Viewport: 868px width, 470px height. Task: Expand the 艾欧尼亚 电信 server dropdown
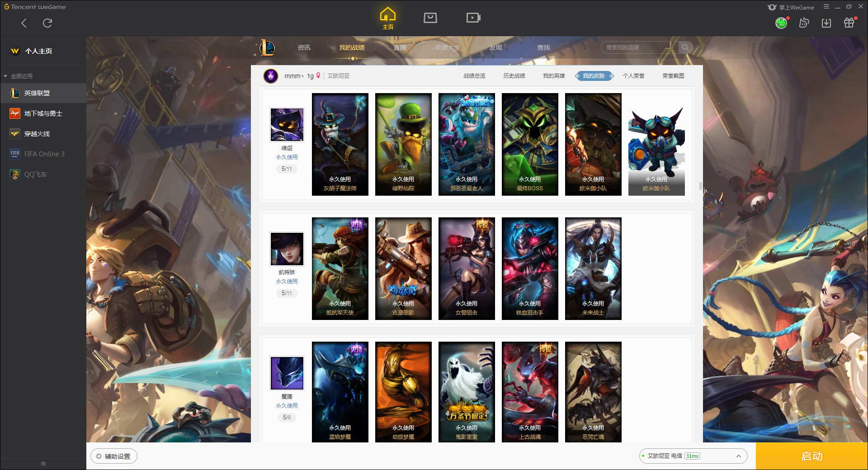click(x=693, y=456)
